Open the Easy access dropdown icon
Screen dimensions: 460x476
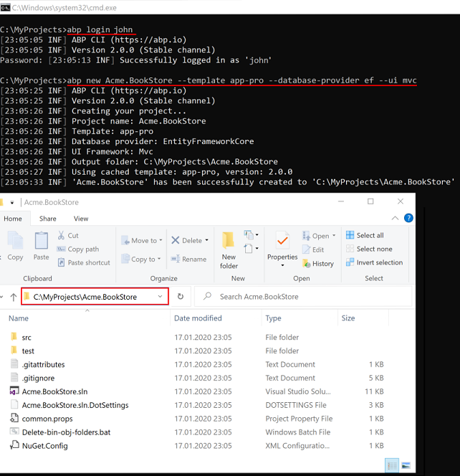point(251,249)
